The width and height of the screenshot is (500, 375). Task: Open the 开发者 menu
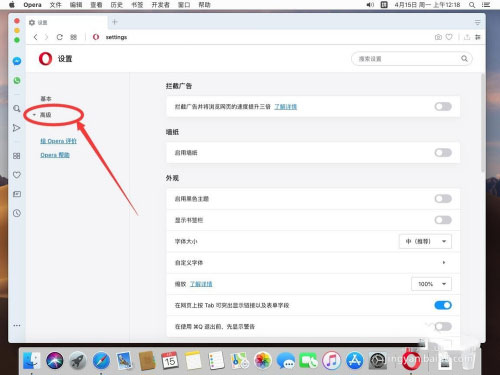(160, 5)
